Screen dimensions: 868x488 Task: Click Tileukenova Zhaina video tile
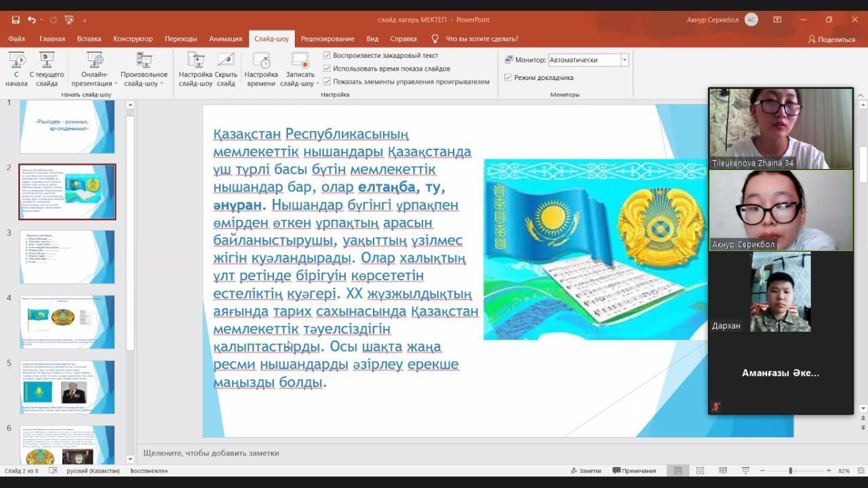(x=781, y=128)
